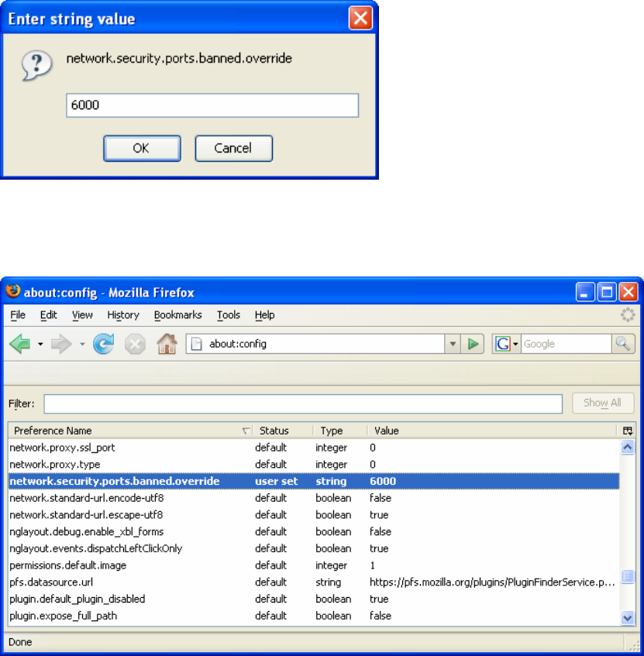
Task: Select network.standard-url.encode-utf8 row
Action: point(314,498)
